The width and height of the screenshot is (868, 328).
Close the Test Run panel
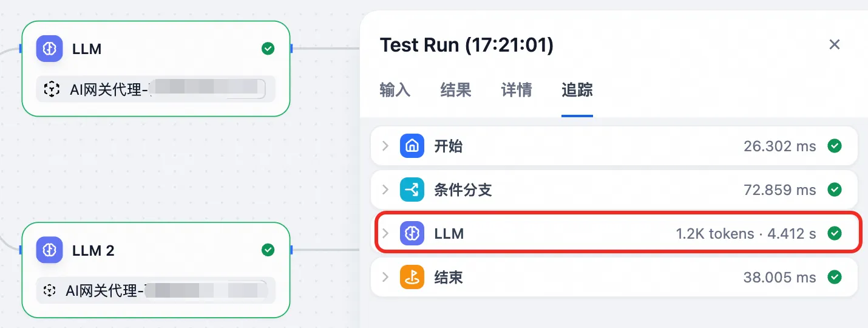pyautogui.click(x=835, y=44)
